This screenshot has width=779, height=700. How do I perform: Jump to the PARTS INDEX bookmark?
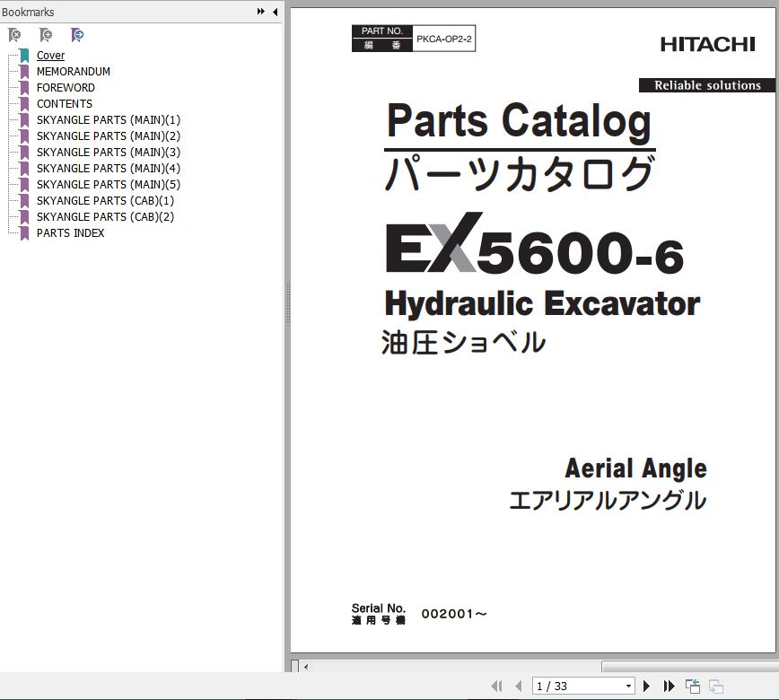click(x=71, y=233)
